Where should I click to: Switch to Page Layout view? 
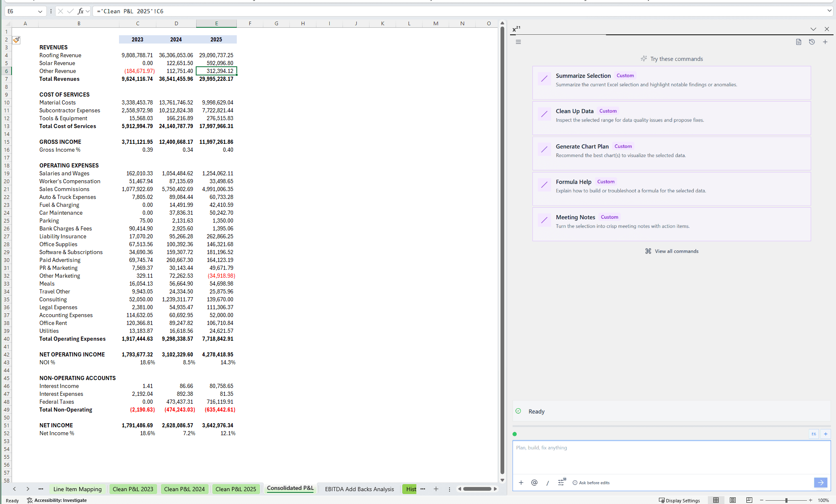[732, 500]
